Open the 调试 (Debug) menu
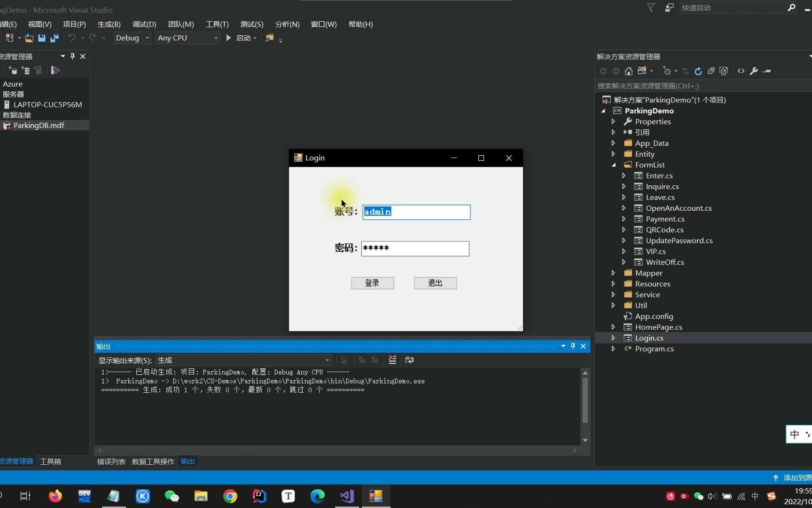 point(143,24)
